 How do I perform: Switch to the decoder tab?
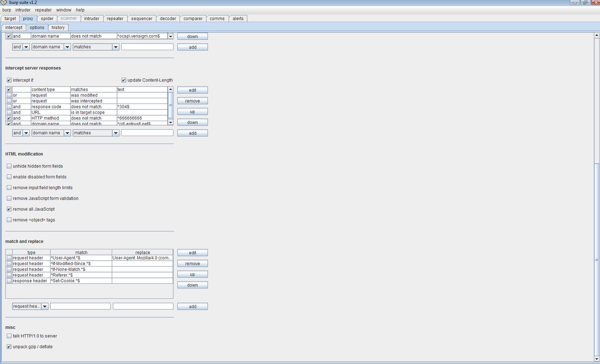(168, 18)
